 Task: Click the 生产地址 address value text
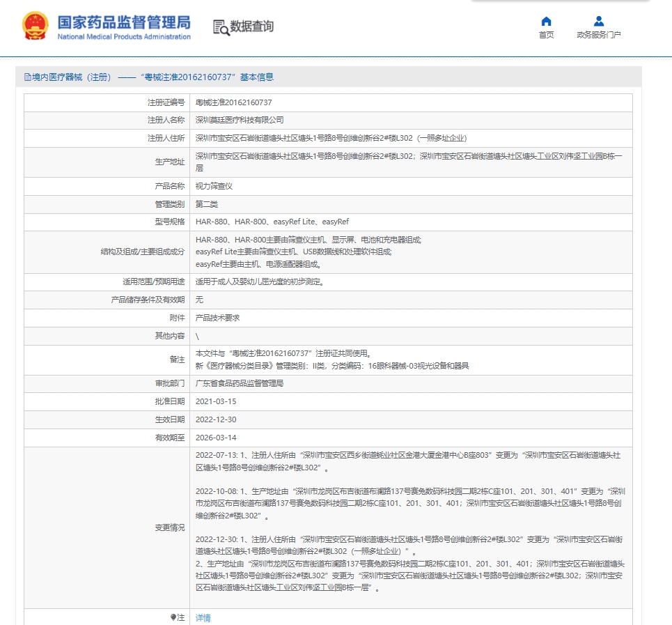[x=409, y=162]
